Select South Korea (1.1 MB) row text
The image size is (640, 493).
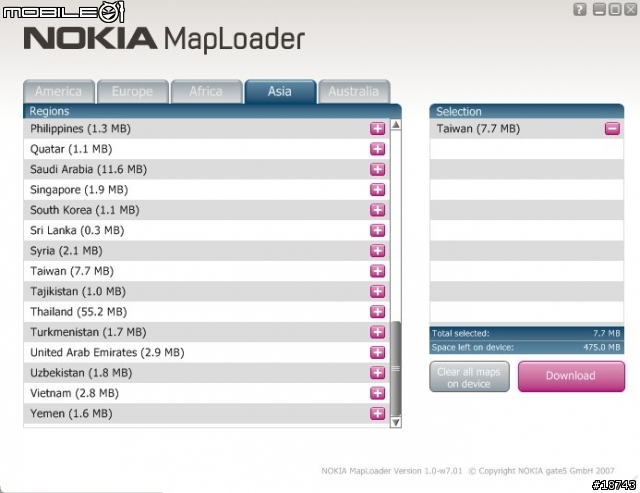pos(85,210)
